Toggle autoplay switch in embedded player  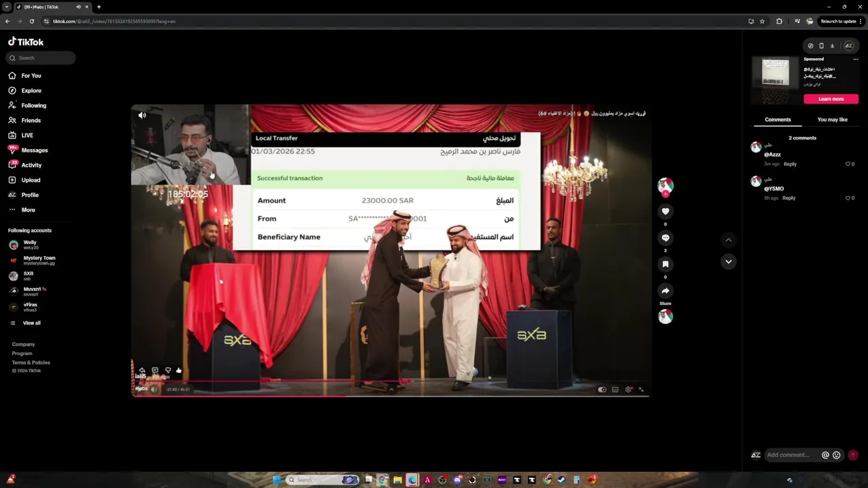click(x=602, y=390)
